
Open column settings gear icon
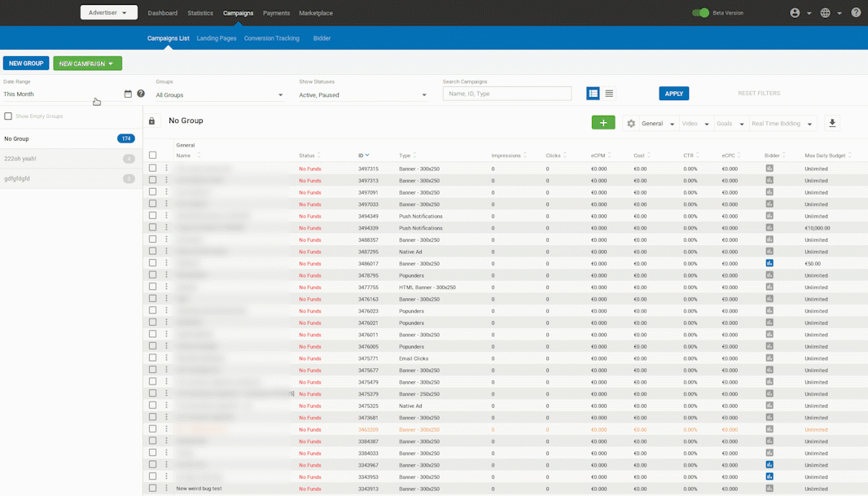[x=631, y=124]
